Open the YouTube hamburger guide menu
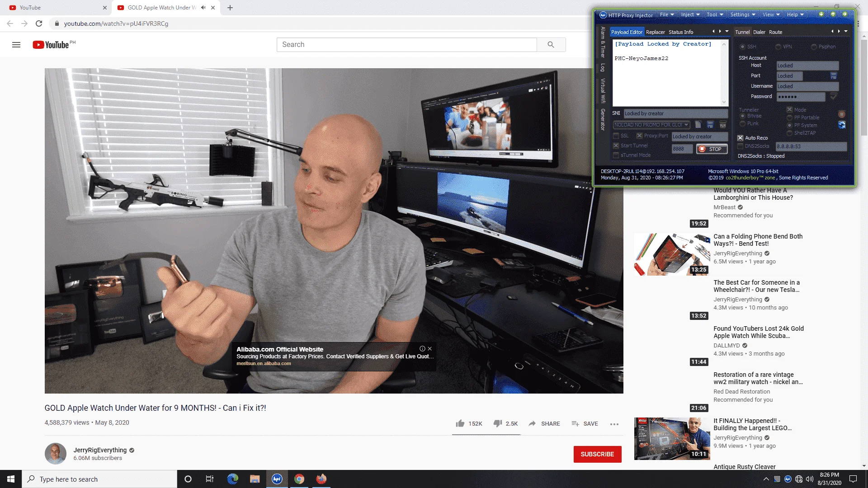 click(x=16, y=45)
